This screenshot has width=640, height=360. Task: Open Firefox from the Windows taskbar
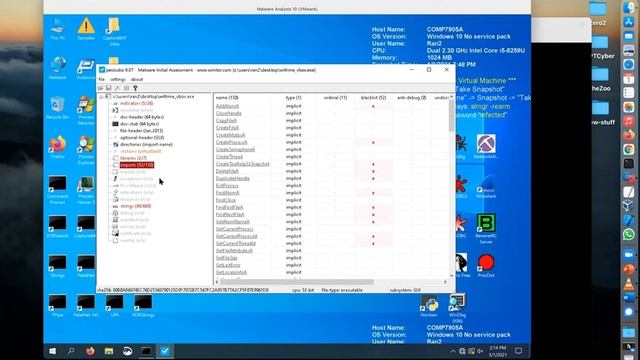point(90,351)
